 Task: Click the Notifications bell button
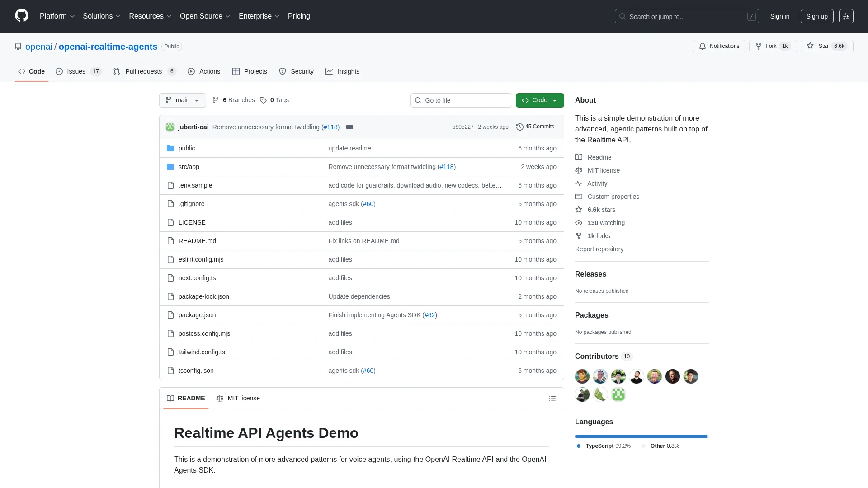point(719,46)
